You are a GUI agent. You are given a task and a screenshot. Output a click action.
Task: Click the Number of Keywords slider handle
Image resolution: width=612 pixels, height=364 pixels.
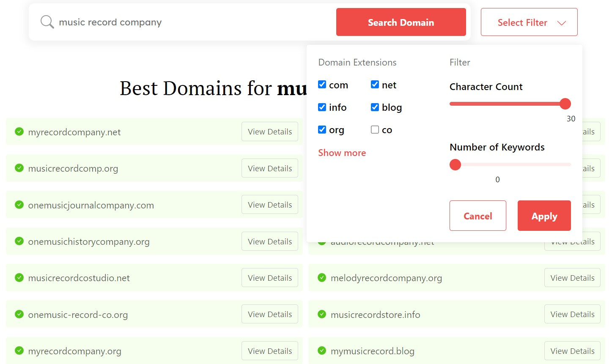(x=455, y=164)
